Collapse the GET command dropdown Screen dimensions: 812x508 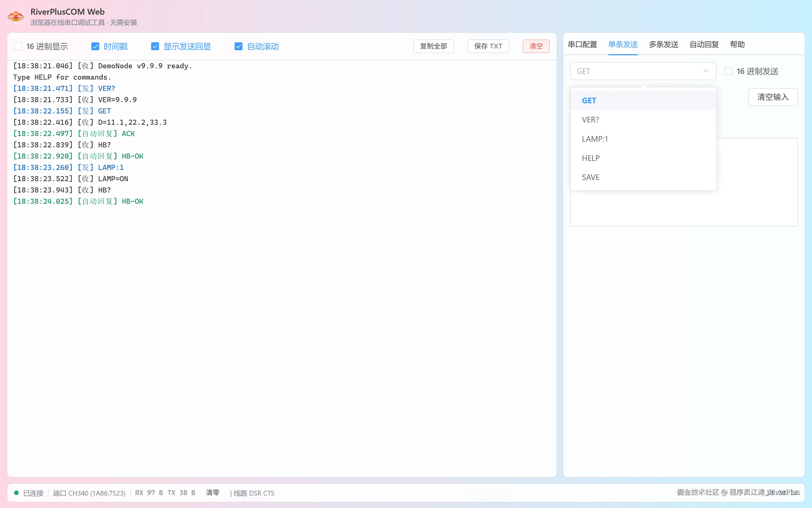[643, 71]
